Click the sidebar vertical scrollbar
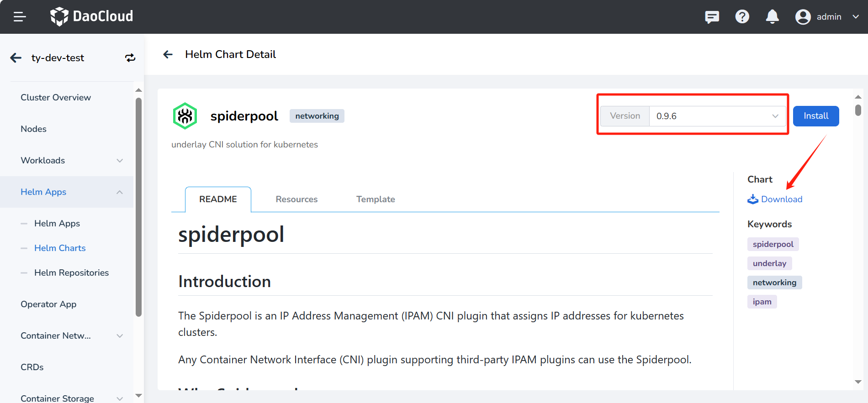Screen dimensions: 868x403 coord(138,205)
